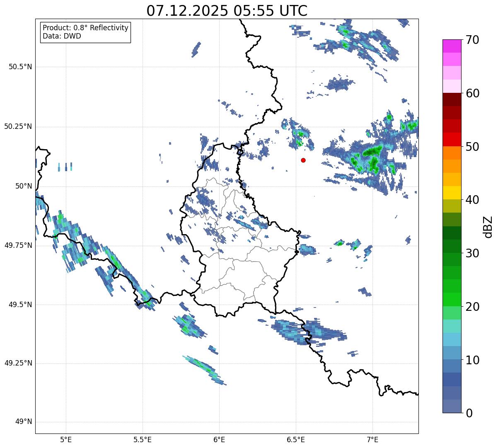Click the 49.75°N latitude label
Image resolution: width=498 pixels, height=448 pixels.
[x=18, y=245]
